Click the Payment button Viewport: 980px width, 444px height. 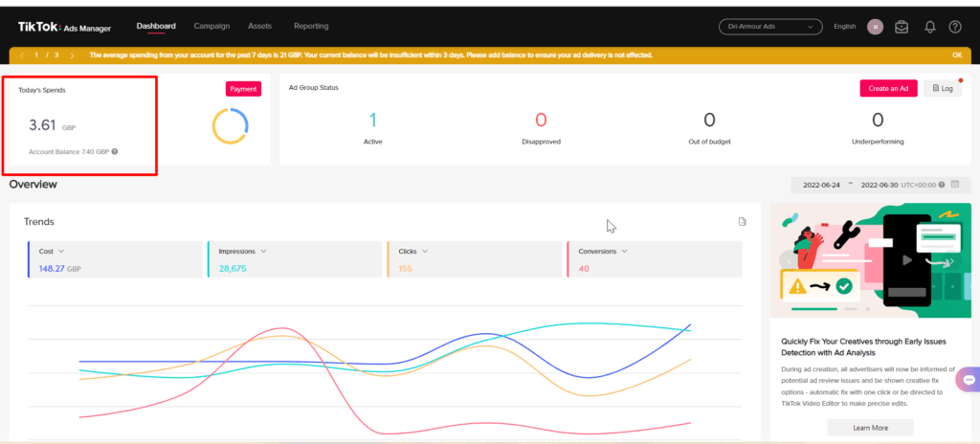(x=243, y=89)
